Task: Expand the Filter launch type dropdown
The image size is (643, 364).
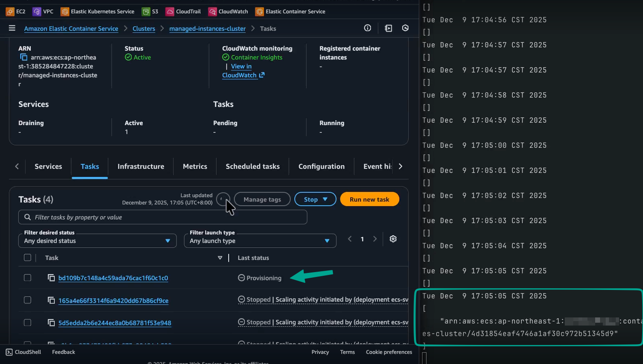Action: pos(260,241)
